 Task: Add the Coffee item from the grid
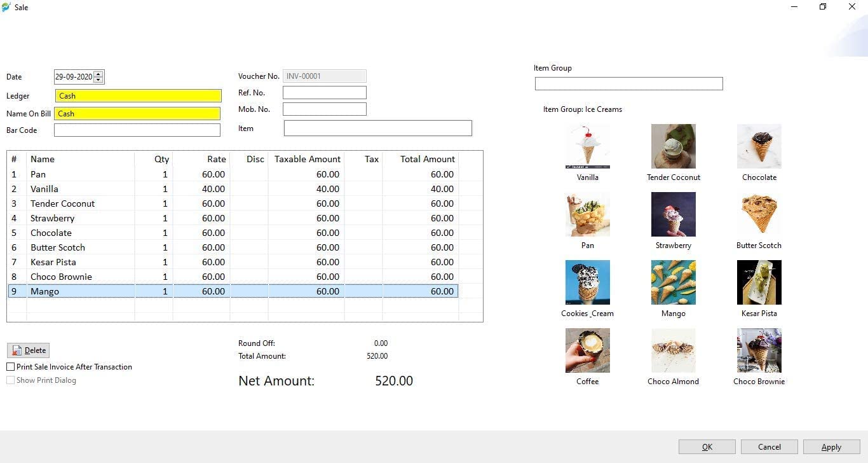pos(587,350)
